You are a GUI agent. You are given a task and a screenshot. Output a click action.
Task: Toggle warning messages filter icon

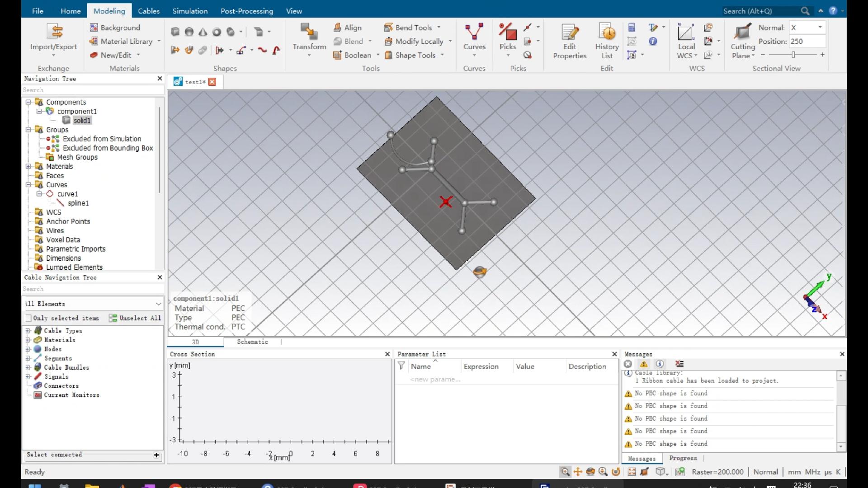pos(644,364)
